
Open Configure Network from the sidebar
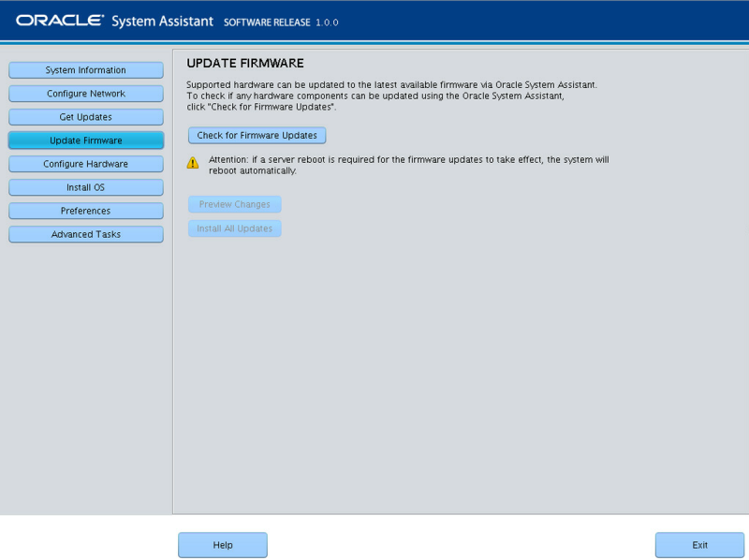(x=85, y=93)
